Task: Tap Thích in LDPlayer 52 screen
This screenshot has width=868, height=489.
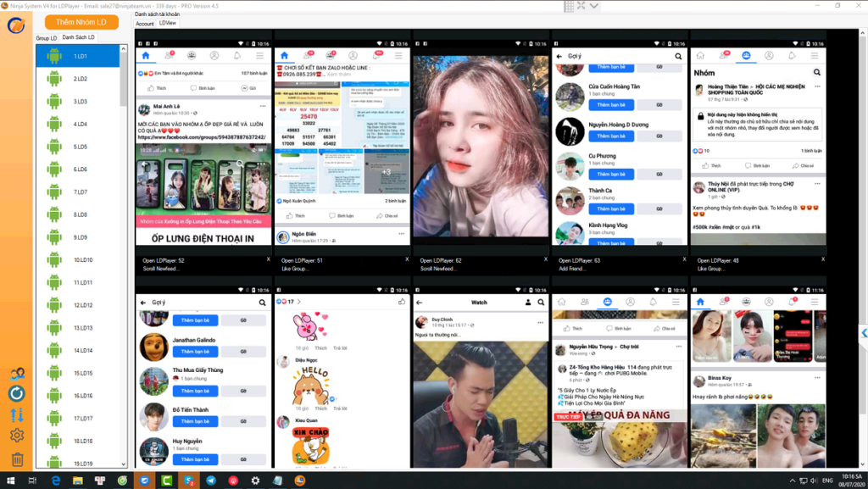Action: click(157, 88)
